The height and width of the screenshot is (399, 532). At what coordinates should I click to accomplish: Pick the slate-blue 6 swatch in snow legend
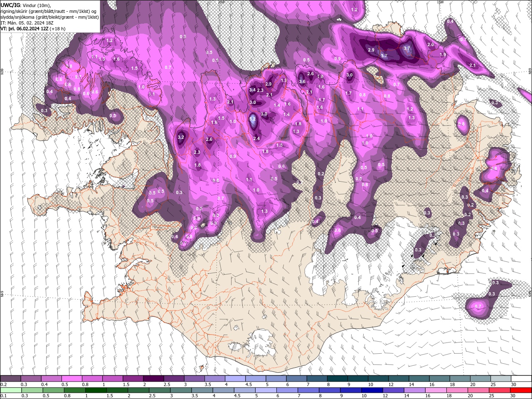click(296, 379)
